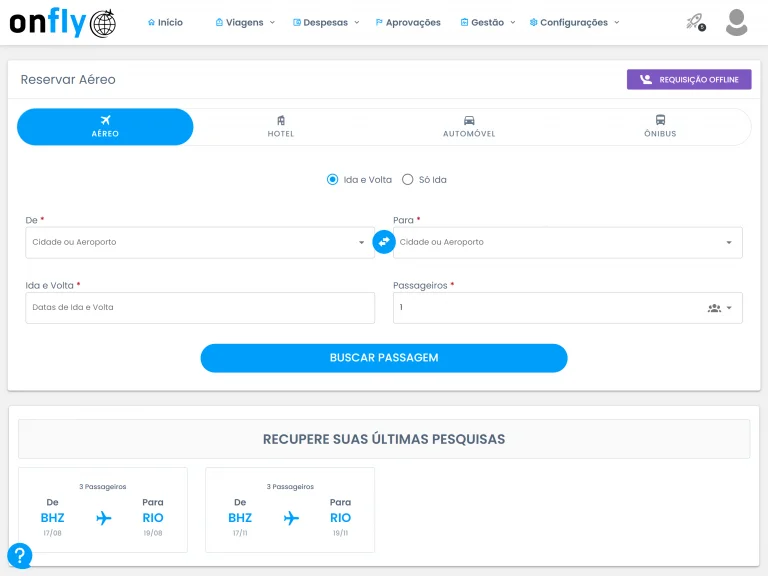This screenshot has width=768, height=576.
Task: Open the Configurações menu
Action: tap(575, 23)
